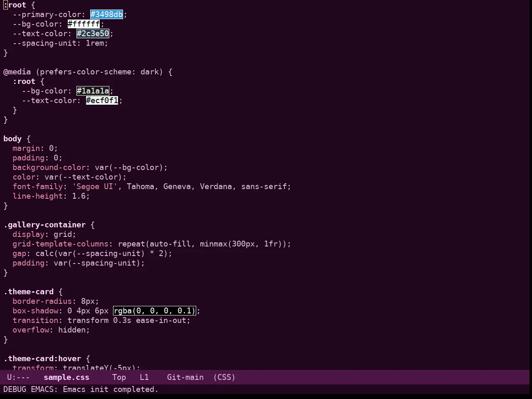
Task: Click the (CSS) major mode indicator
Action: pos(224,377)
